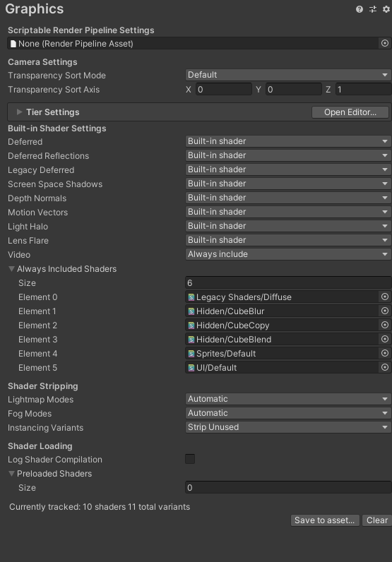Screen dimensions: 392x562
Task: Expand the Tier Settings foldout
Action: [19, 112]
